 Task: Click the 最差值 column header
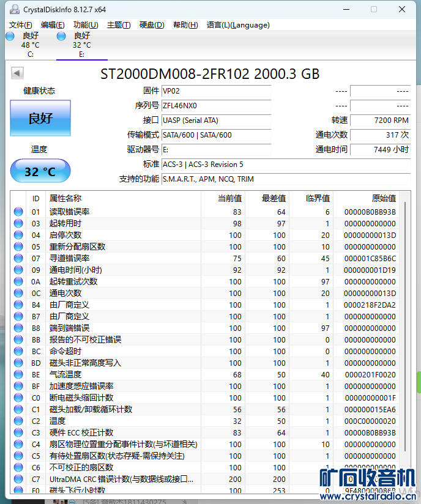point(267,198)
